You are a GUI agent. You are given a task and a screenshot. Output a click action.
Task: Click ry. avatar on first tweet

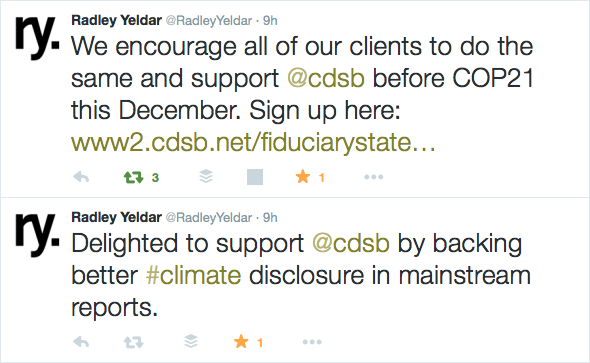pyautogui.click(x=37, y=37)
